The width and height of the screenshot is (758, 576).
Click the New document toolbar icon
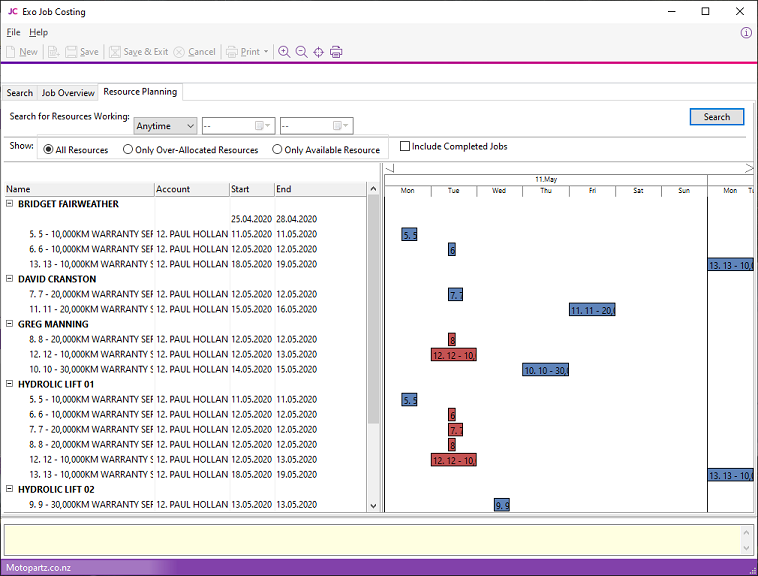[x=22, y=52]
